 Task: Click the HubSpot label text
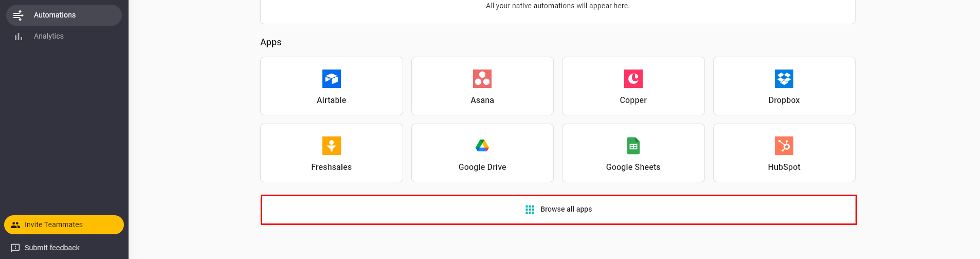click(x=784, y=167)
